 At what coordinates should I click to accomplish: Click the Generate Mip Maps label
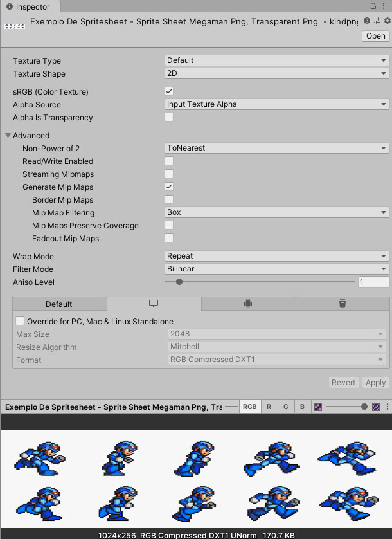(x=58, y=187)
